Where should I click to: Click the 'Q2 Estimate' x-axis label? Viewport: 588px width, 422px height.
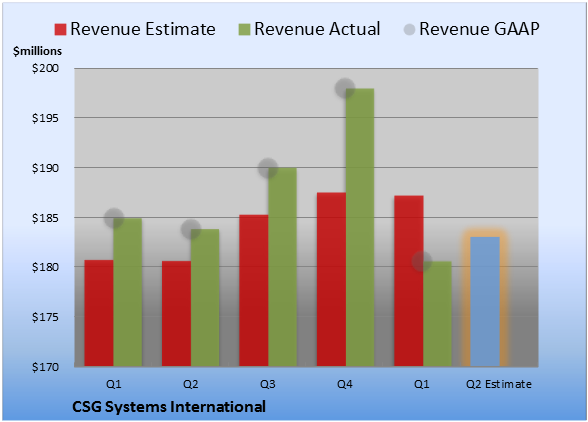(499, 384)
